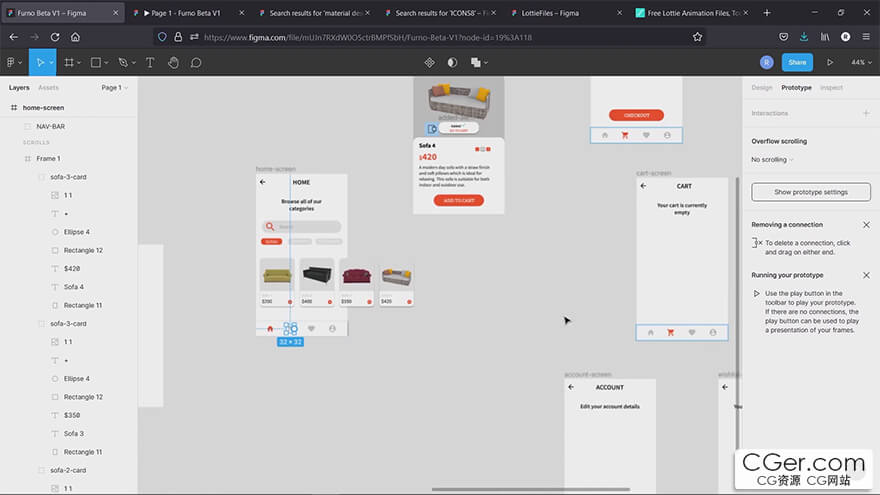Image resolution: width=880 pixels, height=495 pixels.
Task: Select the Text tool in toolbar
Action: tap(150, 63)
